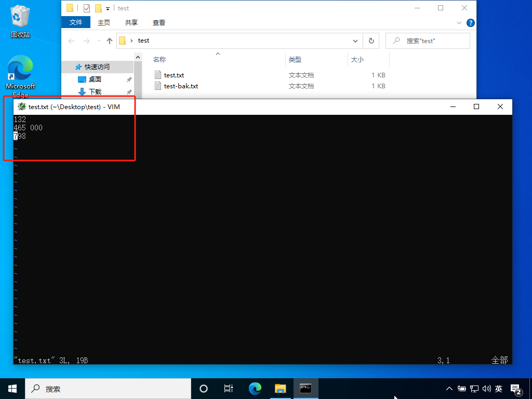Viewport: 532px width, 399px height.
Task: Select 快速访问 in the navigation pane
Action: 97,67
